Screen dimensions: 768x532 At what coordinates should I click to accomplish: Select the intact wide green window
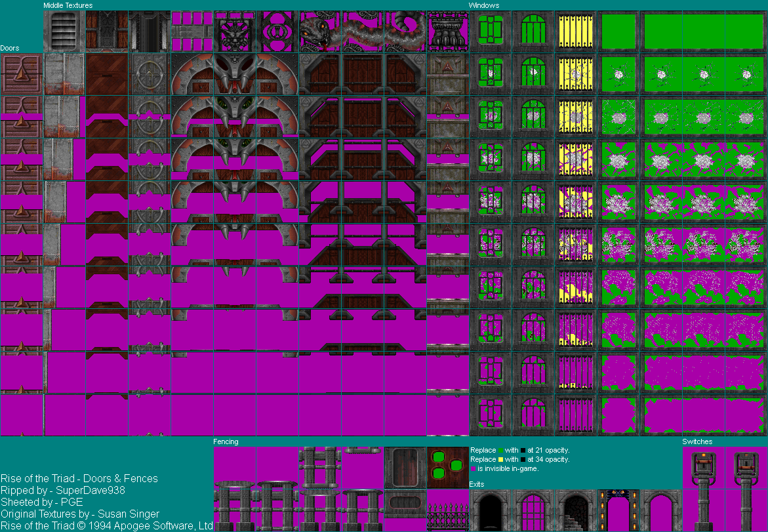pyautogui.click(x=703, y=31)
